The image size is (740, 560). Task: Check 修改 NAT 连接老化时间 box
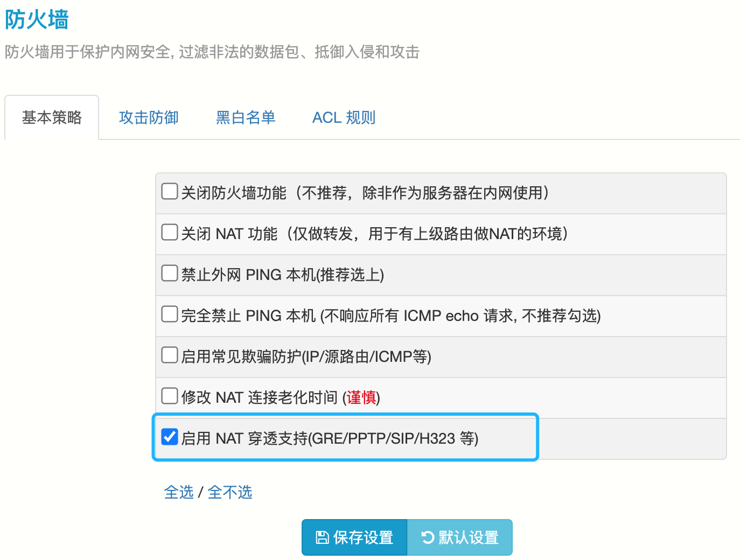click(x=170, y=396)
